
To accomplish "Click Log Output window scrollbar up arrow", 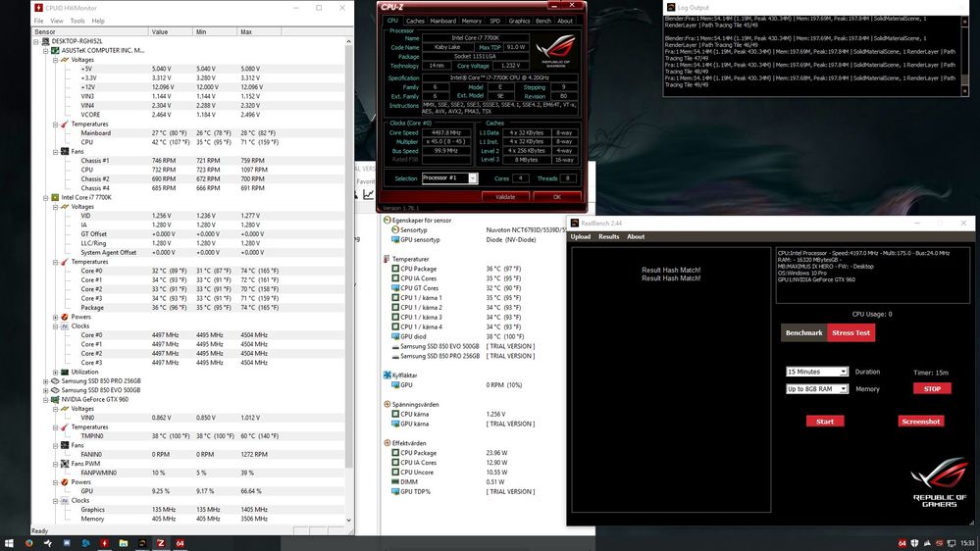I will [965, 22].
